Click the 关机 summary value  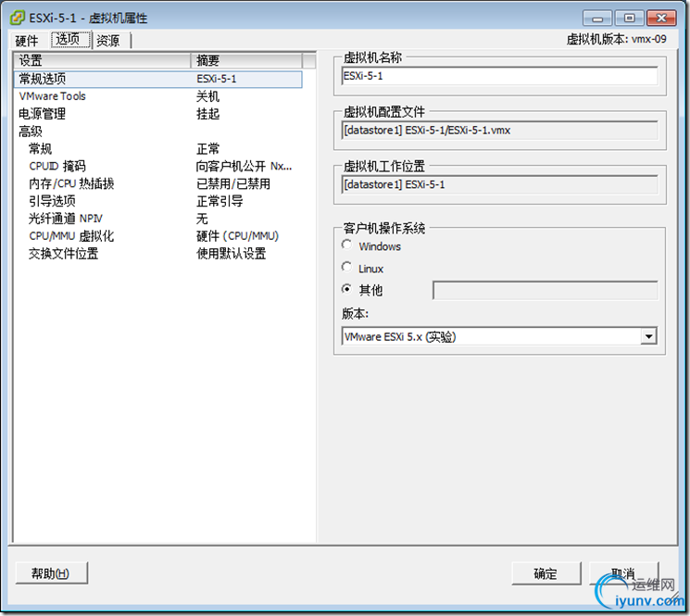point(207,96)
